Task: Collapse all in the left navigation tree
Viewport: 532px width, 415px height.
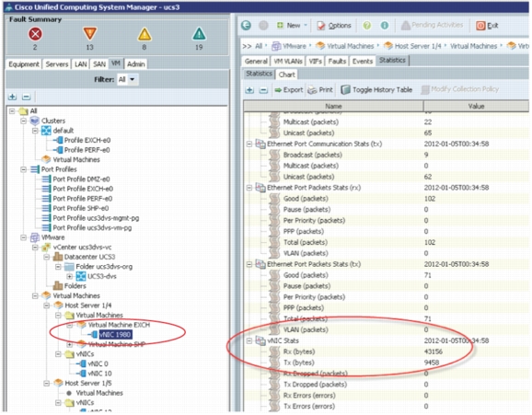Action: [26, 97]
